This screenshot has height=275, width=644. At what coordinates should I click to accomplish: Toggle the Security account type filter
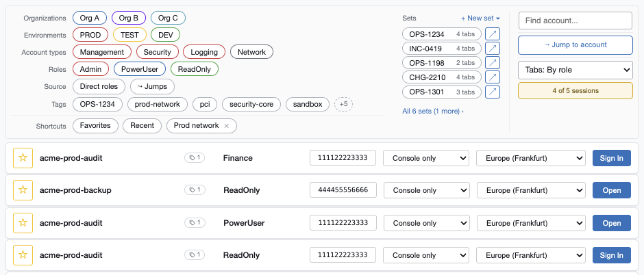[x=158, y=52]
